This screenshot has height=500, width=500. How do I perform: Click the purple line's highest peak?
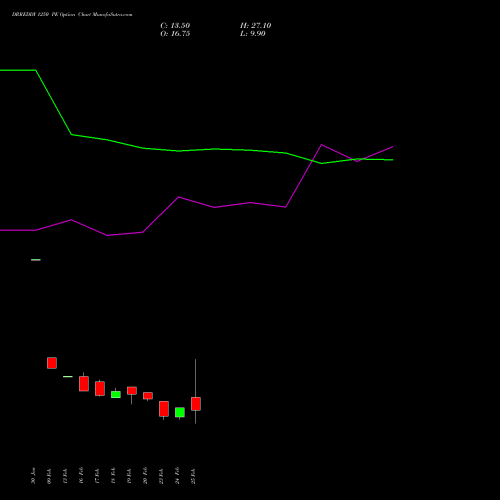point(322,145)
